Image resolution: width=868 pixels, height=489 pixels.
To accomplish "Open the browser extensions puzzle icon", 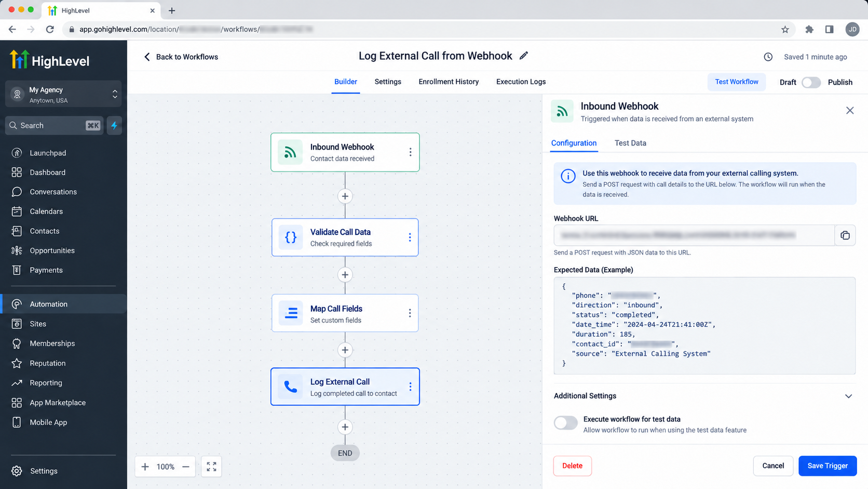I will tap(809, 30).
